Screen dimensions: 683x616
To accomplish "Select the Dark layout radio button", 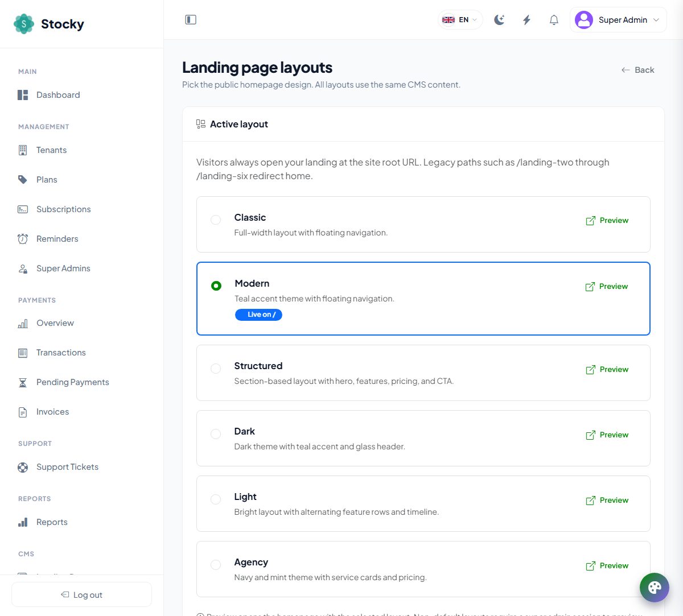I will (216, 433).
